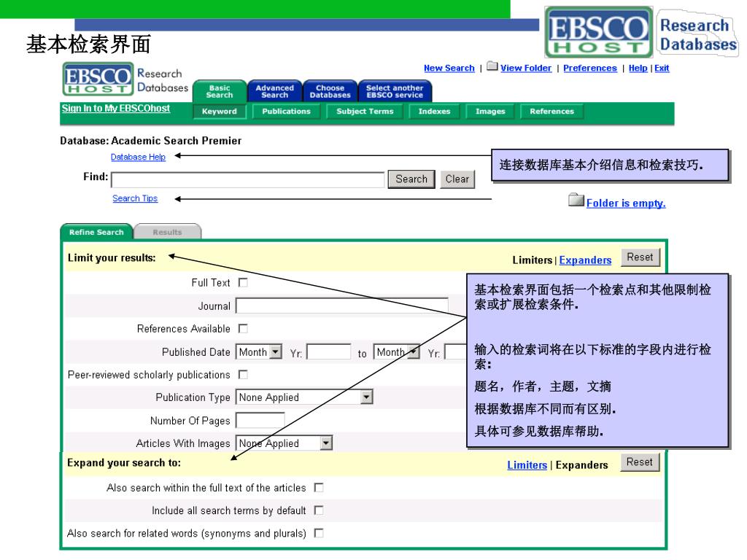
Task: Open the Choose Databases tab
Action: coord(330,91)
